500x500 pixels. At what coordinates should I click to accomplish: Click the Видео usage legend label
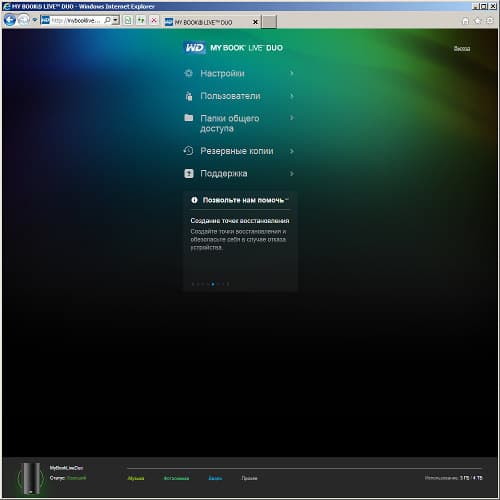point(215,478)
